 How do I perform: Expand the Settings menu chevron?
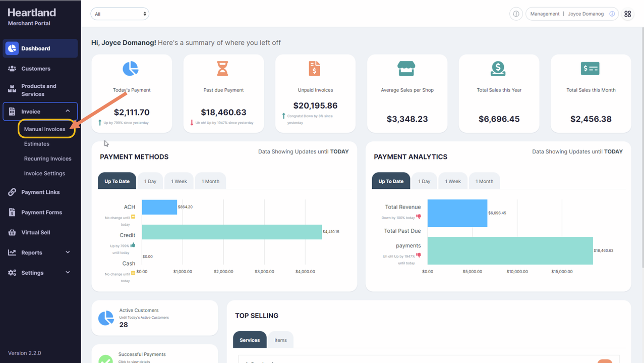pyautogui.click(x=68, y=273)
